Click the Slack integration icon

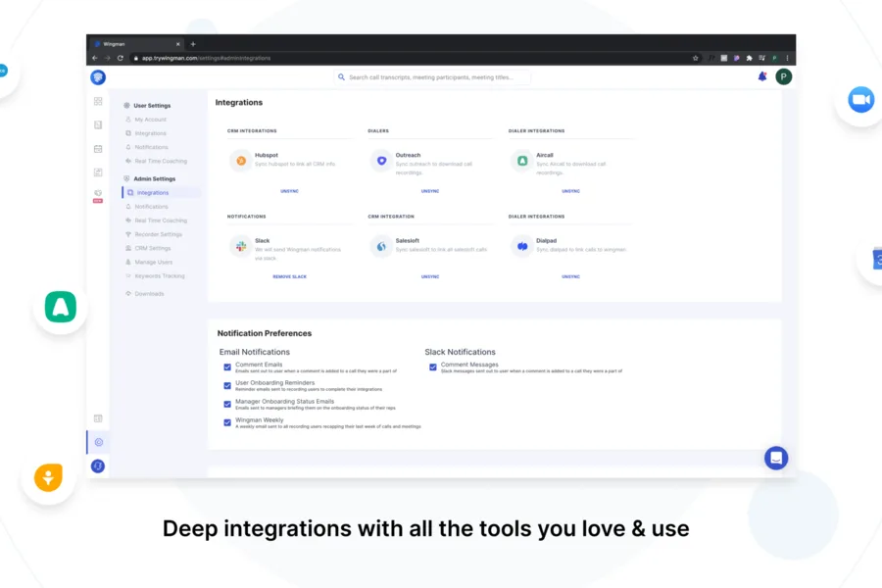[x=241, y=246]
